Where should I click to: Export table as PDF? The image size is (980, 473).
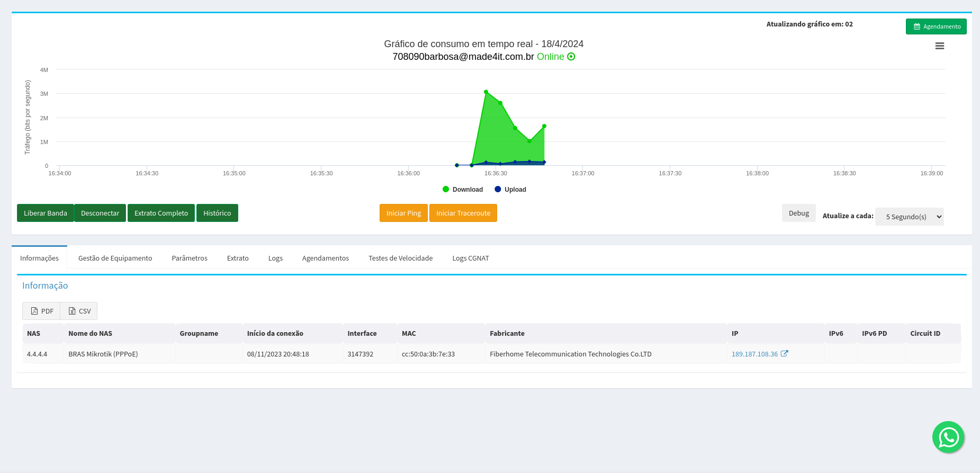pyautogui.click(x=42, y=311)
